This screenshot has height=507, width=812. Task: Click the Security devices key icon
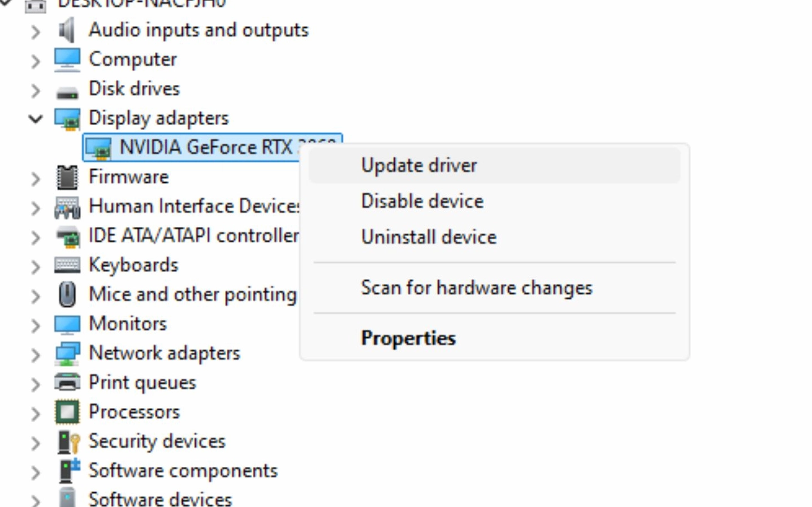[69, 441]
